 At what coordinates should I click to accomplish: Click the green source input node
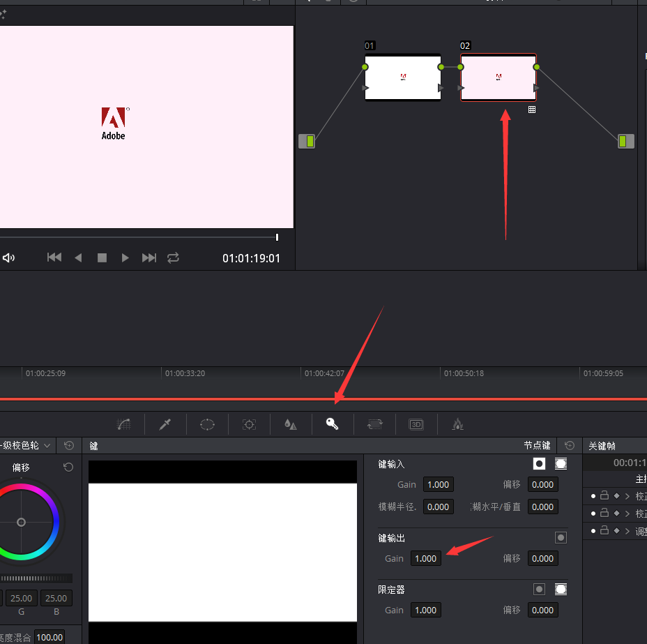point(307,141)
